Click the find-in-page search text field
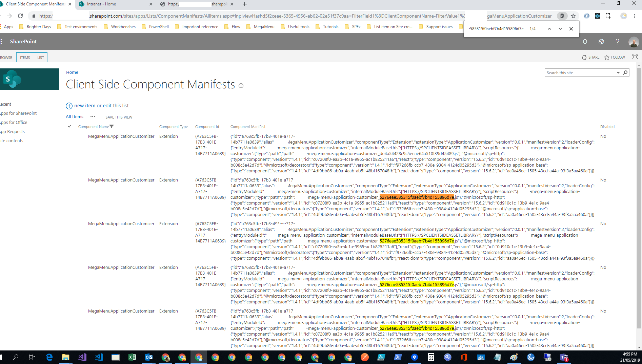The image size is (642, 364). pos(496,29)
